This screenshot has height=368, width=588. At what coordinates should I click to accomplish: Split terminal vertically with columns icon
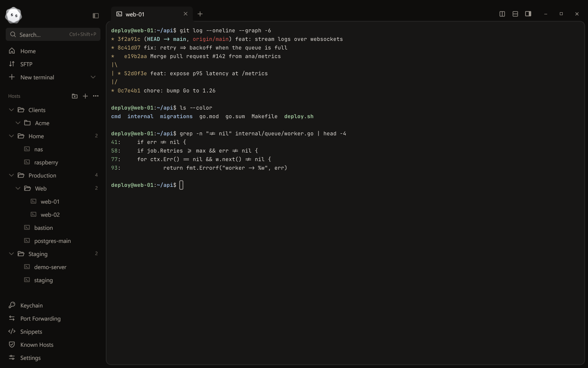point(502,14)
